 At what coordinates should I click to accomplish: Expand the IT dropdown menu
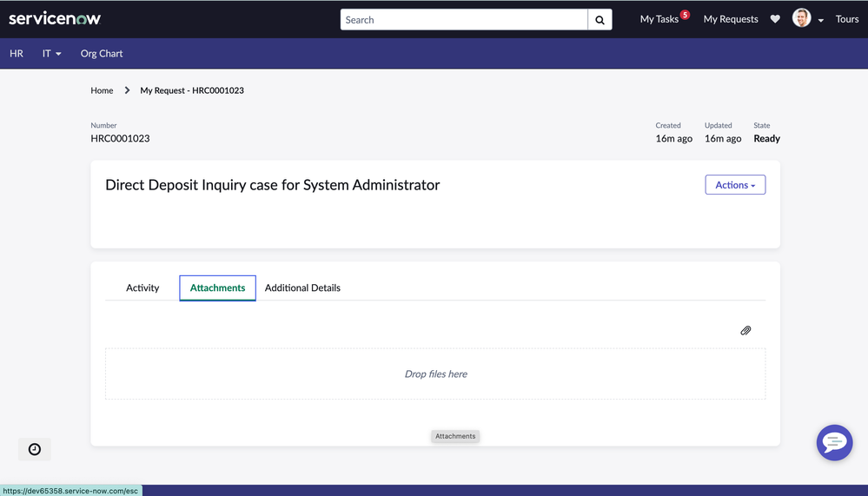point(51,54)
